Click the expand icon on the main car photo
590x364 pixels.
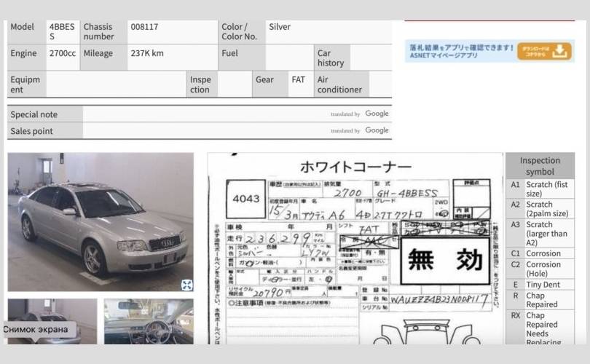[186, 285]
